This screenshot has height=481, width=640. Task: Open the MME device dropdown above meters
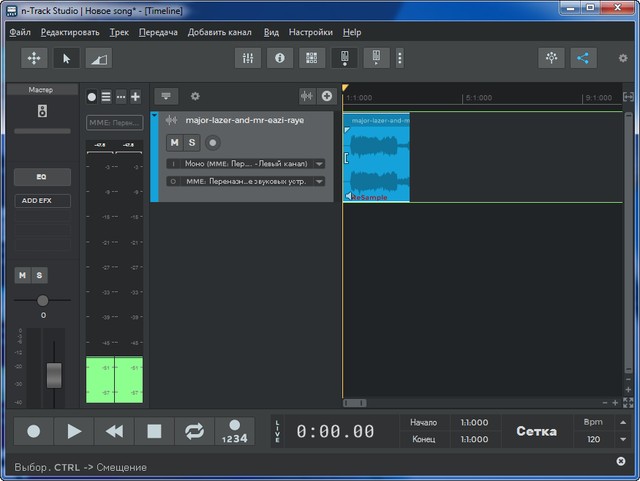coord(114,122)
